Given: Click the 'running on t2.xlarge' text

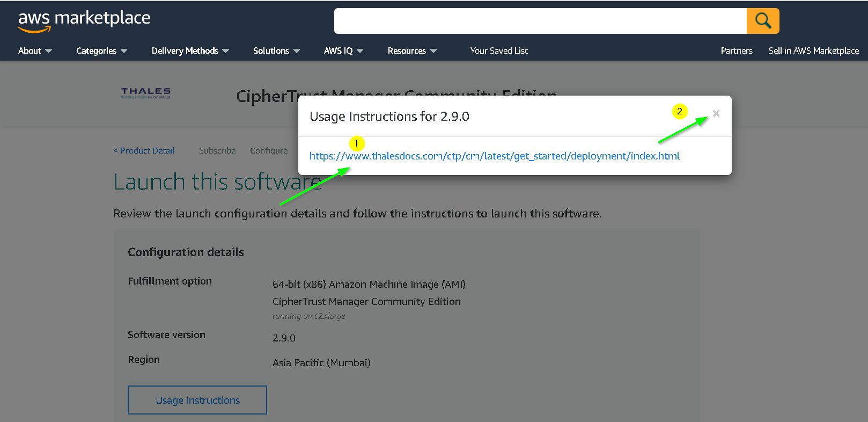Looking at the screenshot, I should [x=309, y=316].
